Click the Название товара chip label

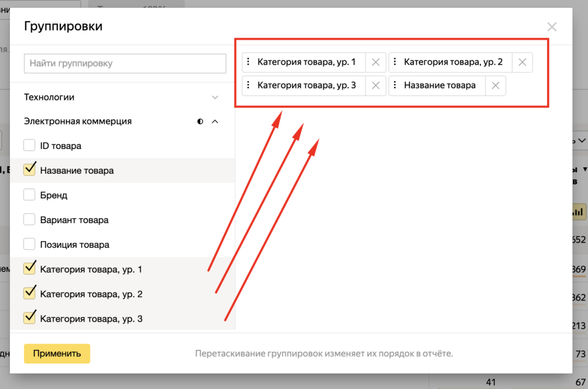(x=439, y=86)
